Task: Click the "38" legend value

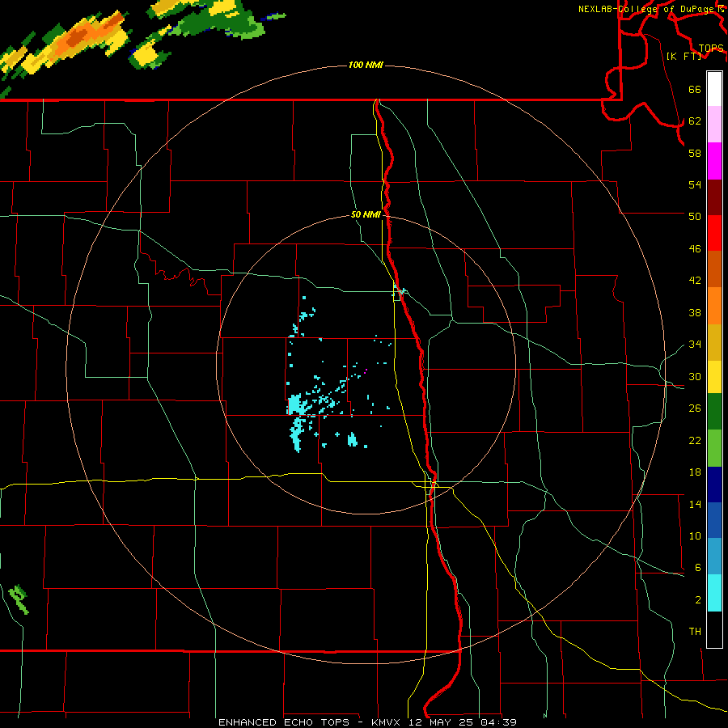Action: pyautogui.click(x=695, y=312)
